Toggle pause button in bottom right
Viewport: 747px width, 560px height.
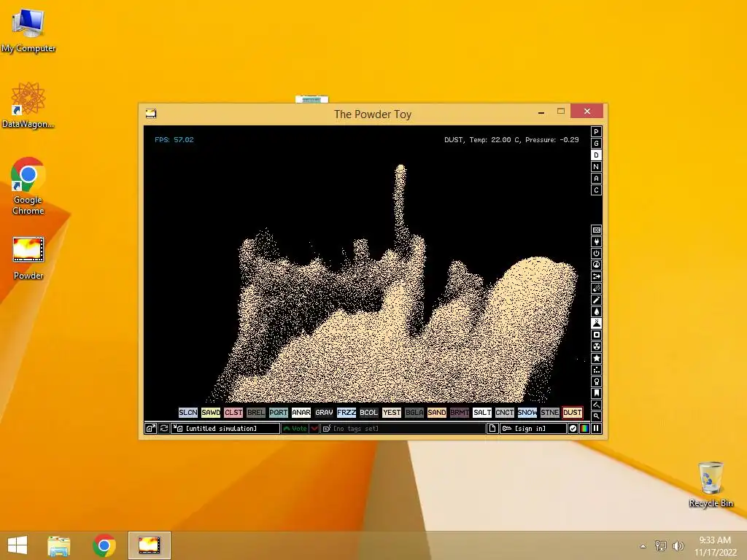click(596, 429)
